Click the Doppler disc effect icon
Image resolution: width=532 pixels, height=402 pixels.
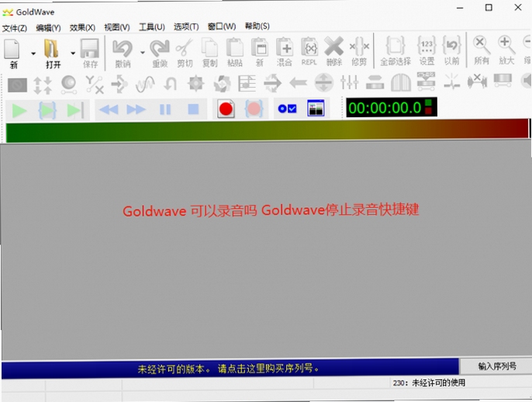coord(68,85)
